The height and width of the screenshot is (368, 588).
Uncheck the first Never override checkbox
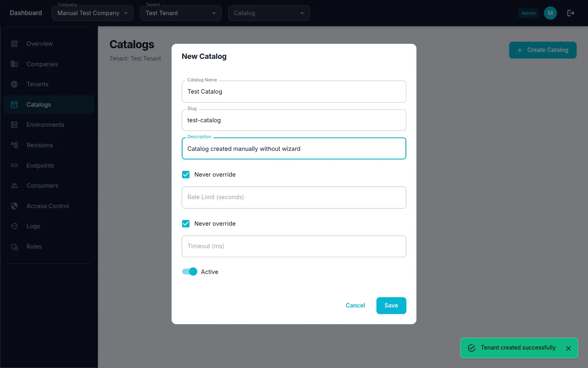(186, 175)
